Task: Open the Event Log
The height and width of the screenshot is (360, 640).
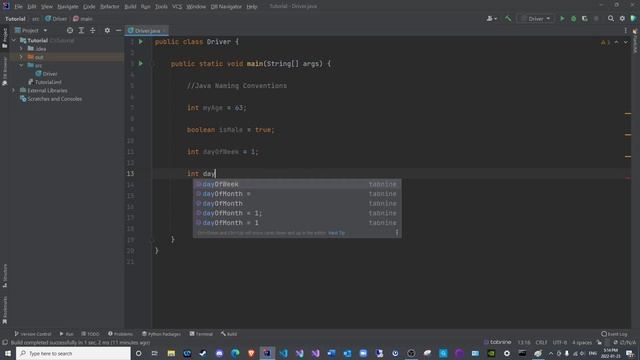Action: point(614,334)
